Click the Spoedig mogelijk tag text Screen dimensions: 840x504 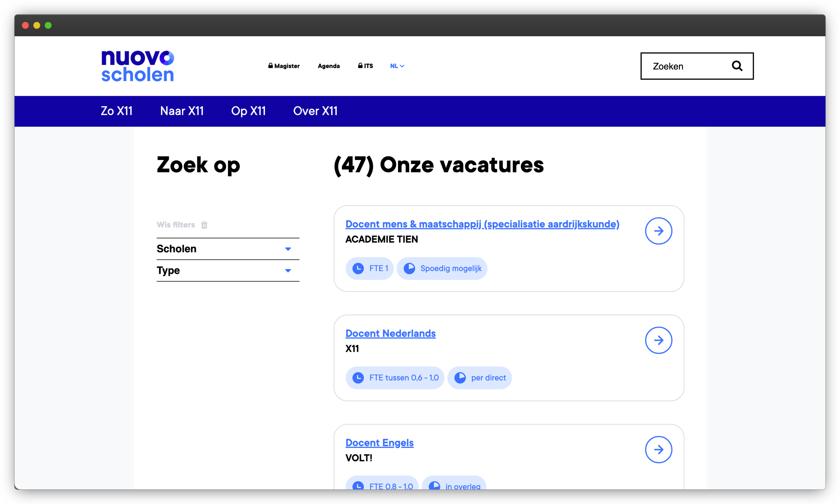pyautogui.click(x=451, y=268)
